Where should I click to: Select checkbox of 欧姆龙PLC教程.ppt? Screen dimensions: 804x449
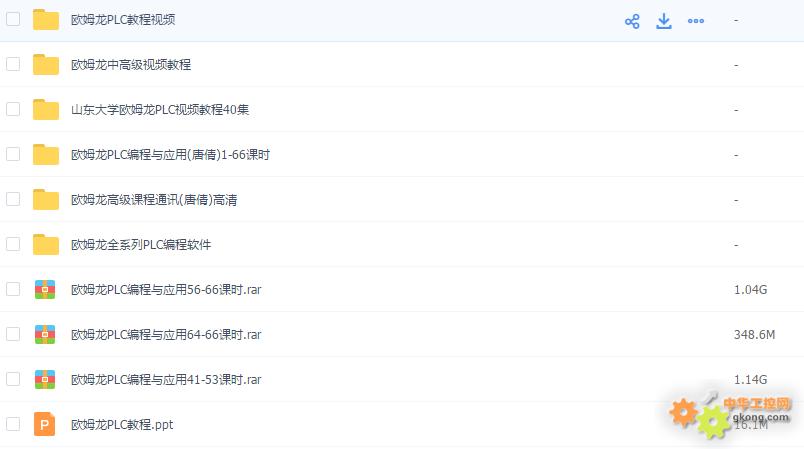click(x=13, y=424)
